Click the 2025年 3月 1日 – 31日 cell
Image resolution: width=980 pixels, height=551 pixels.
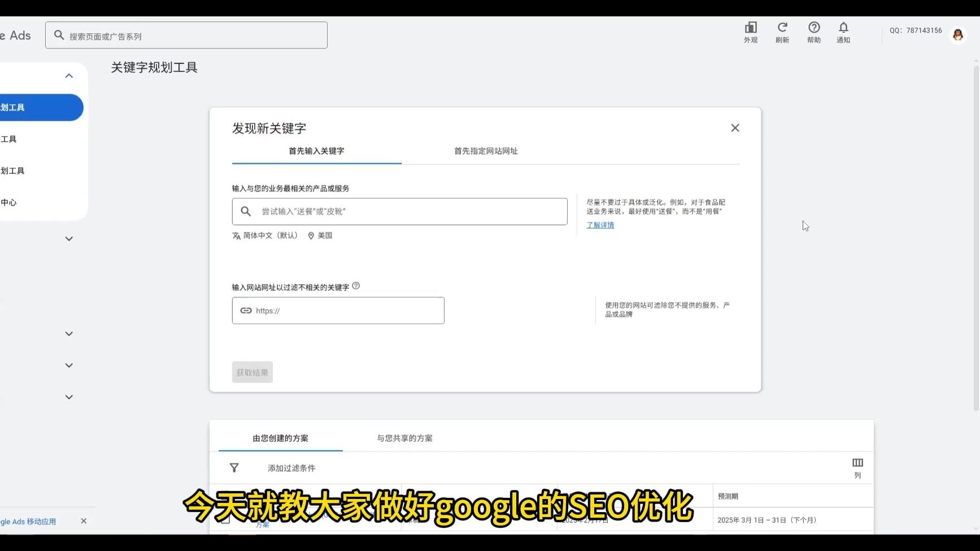click(766, 520)
